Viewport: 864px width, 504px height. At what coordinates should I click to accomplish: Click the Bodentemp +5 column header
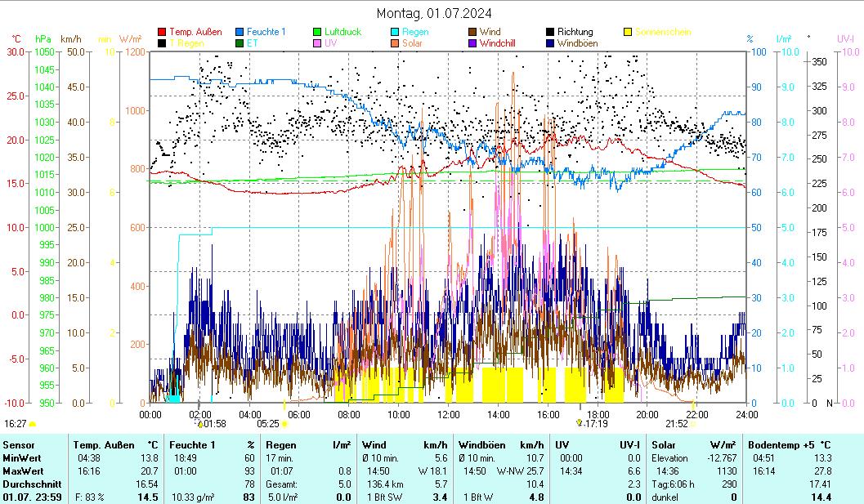pyautogui.click(x=781, y=445)
